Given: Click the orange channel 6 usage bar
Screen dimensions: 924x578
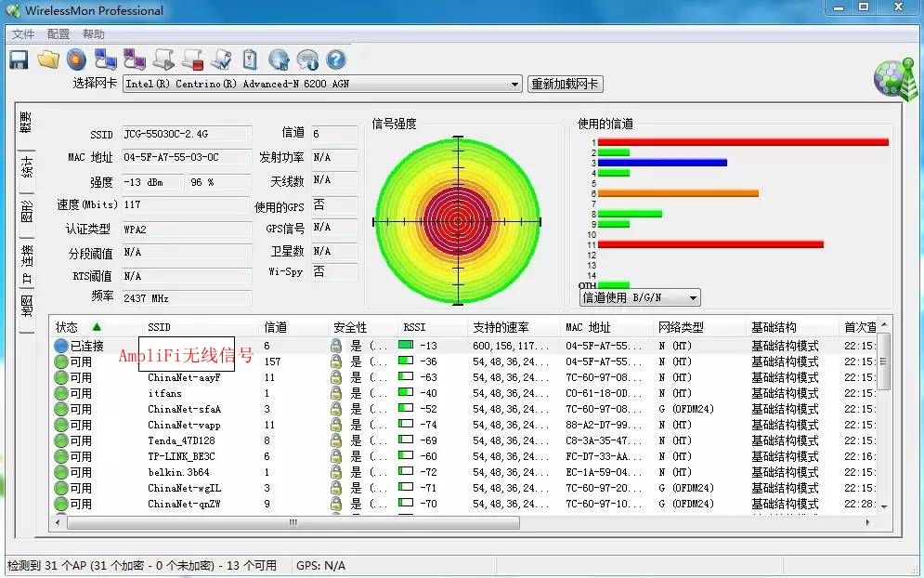Looking at the screenshot, I should point(678,193).
